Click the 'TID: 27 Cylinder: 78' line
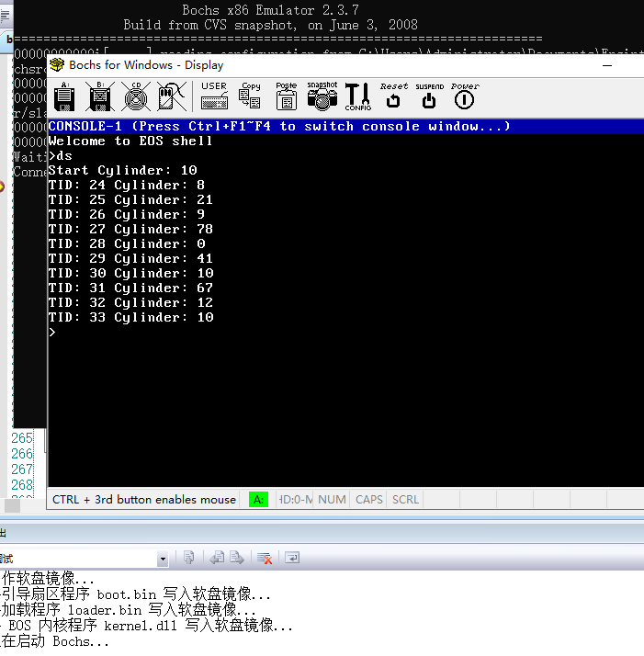Image resolution: width=644 pixels, height=656 pixels. tap(130, 230)
